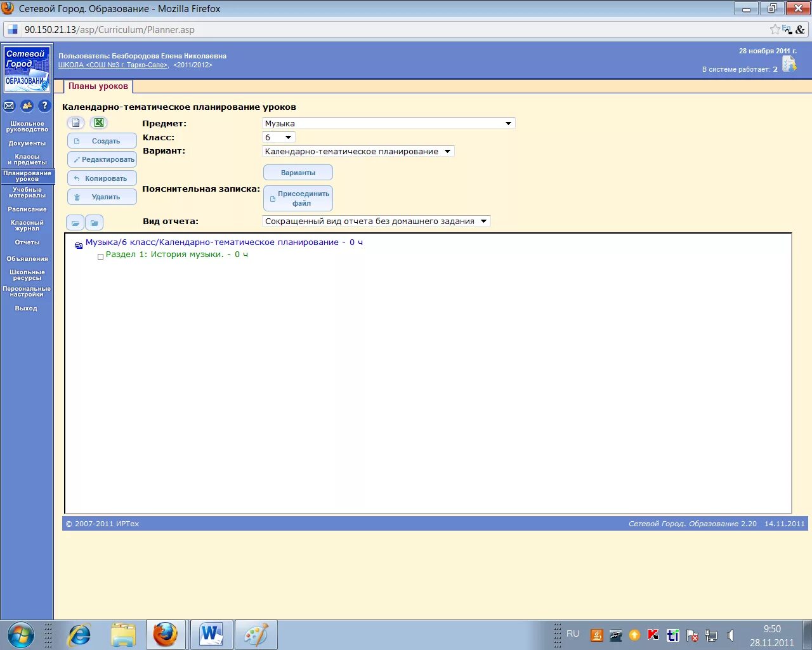Click the volume speaker icon in tray
812x650 pixels.
730,635
